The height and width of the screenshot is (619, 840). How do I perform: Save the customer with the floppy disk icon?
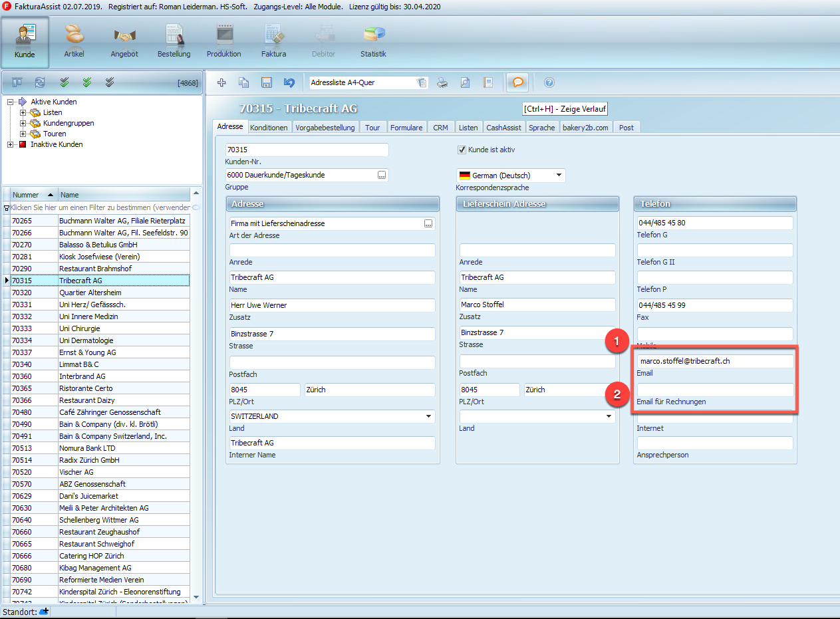[267, 82]
